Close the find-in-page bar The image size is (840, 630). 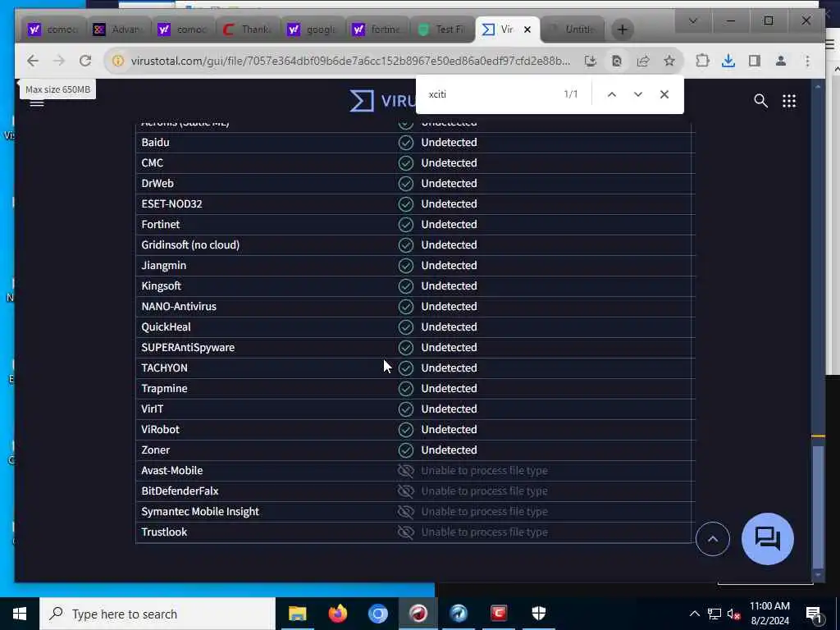[664, 94]
